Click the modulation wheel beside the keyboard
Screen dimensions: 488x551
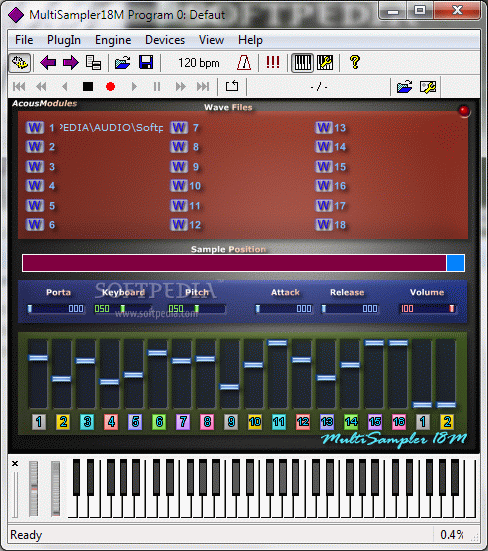(56, 488)
